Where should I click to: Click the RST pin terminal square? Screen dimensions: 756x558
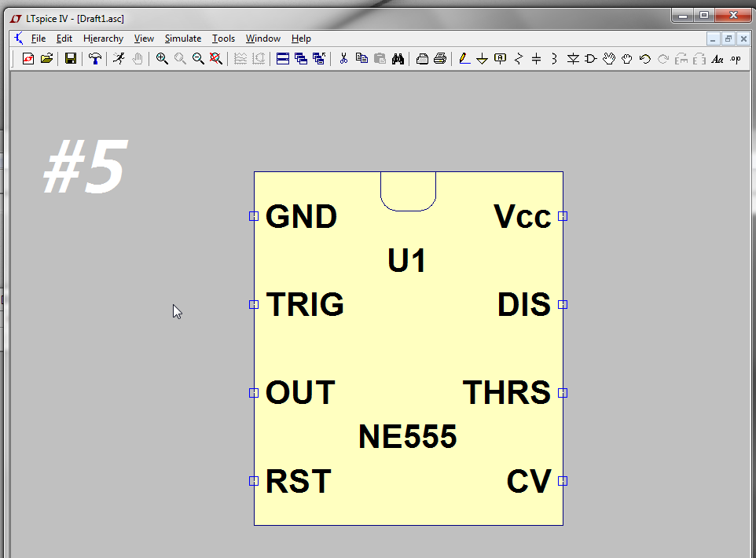[x=254, y=481]
